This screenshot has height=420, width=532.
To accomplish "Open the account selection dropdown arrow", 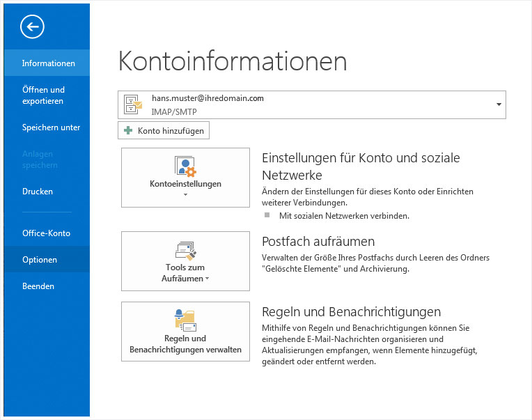I will pos(499,104).
